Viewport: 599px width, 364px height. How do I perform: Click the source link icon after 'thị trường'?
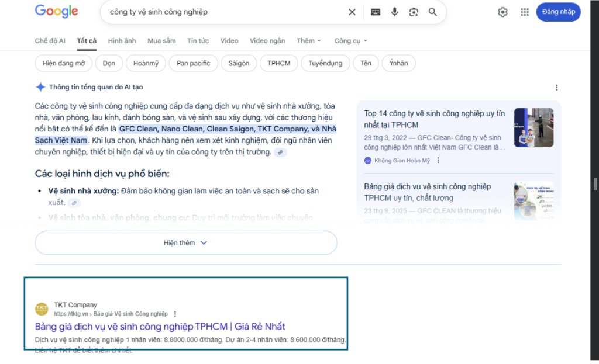tap(281, 152)
